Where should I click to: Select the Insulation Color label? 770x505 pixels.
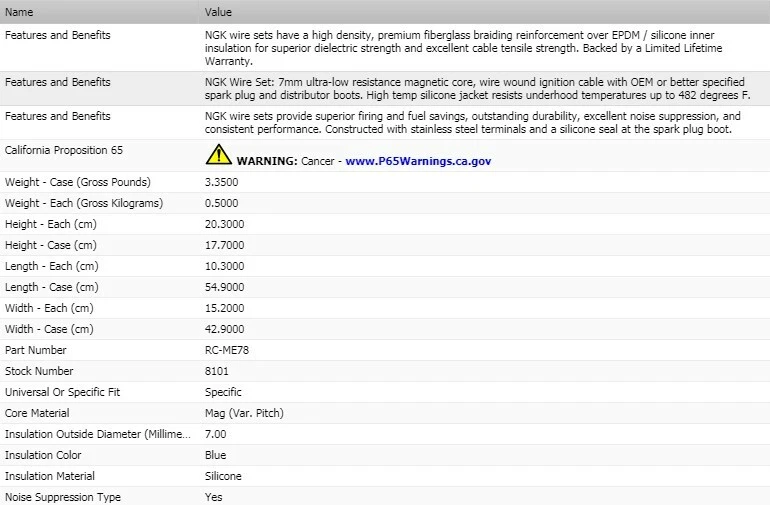coord(43,455)
